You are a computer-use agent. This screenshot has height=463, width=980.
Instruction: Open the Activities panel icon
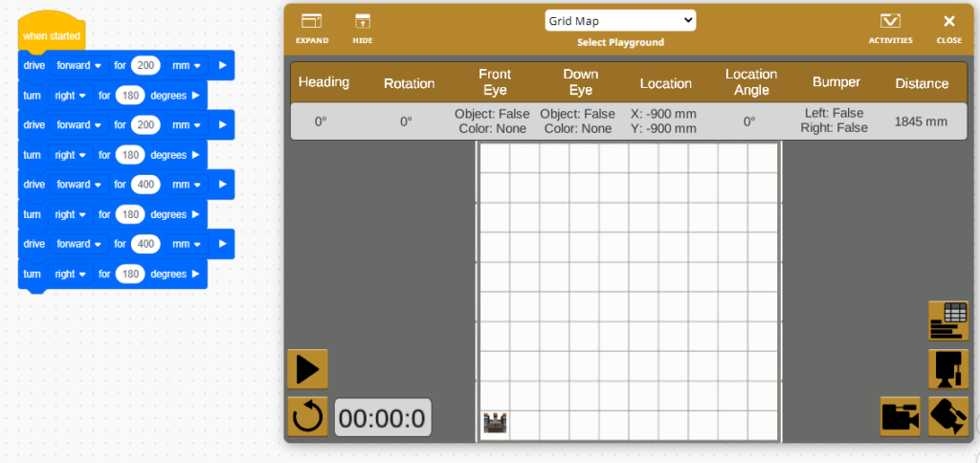[890, 29]
